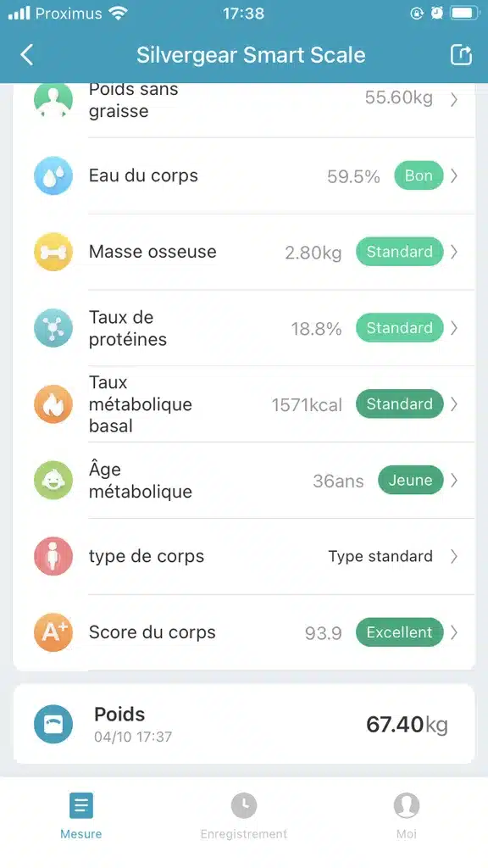This screenshot has height=868, width=488.
Task: Open Poids sans graisse chevron
Action: (454, 99)
